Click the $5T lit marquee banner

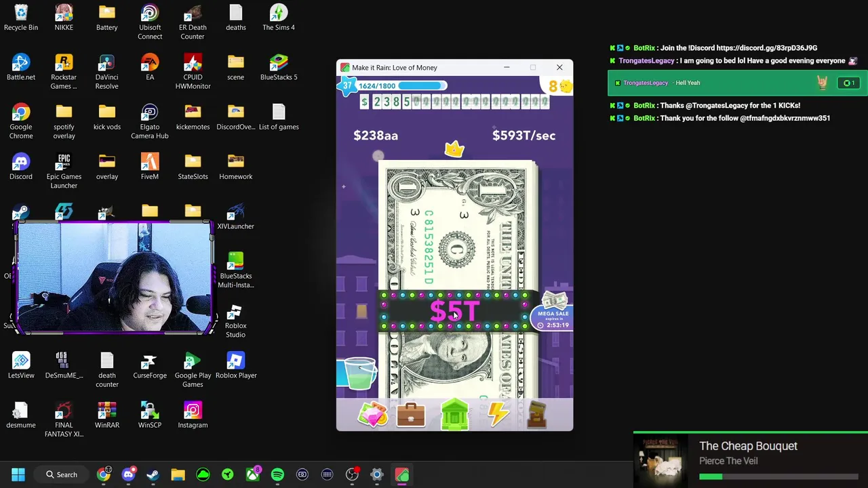[x=454, y=312]
